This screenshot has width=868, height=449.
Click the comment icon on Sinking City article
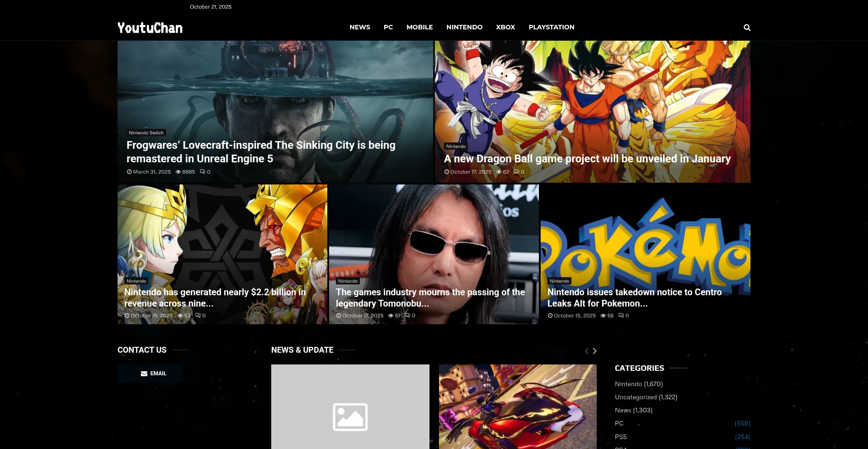tap(203, 172)
